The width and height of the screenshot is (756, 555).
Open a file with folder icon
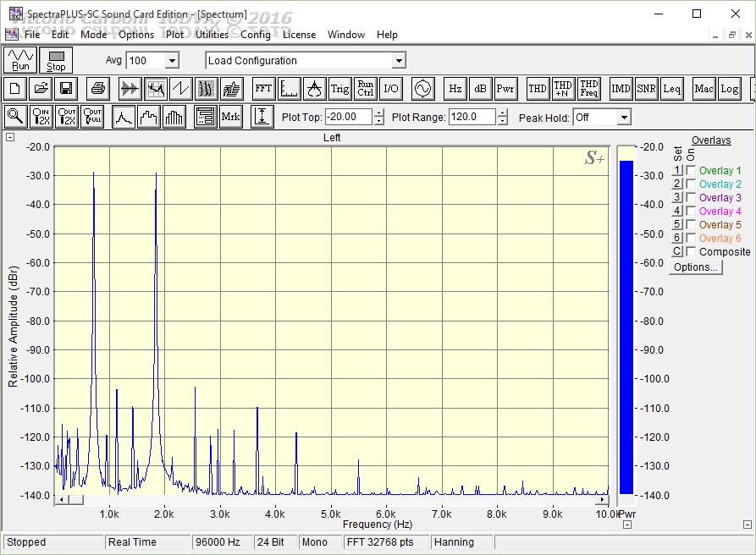41,89
